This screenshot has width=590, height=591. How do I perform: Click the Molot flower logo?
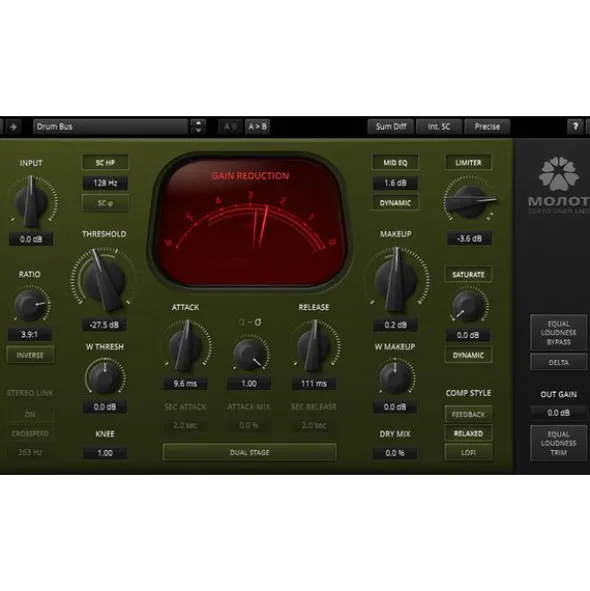click(558, 173)
